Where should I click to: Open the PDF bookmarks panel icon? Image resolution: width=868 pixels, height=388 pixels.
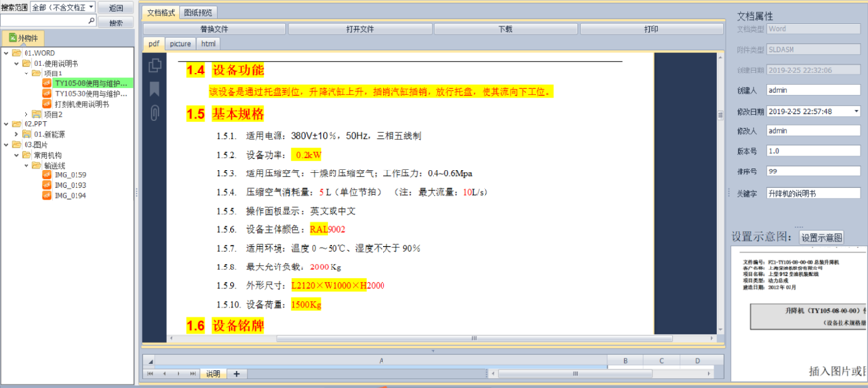click(155, 88)
